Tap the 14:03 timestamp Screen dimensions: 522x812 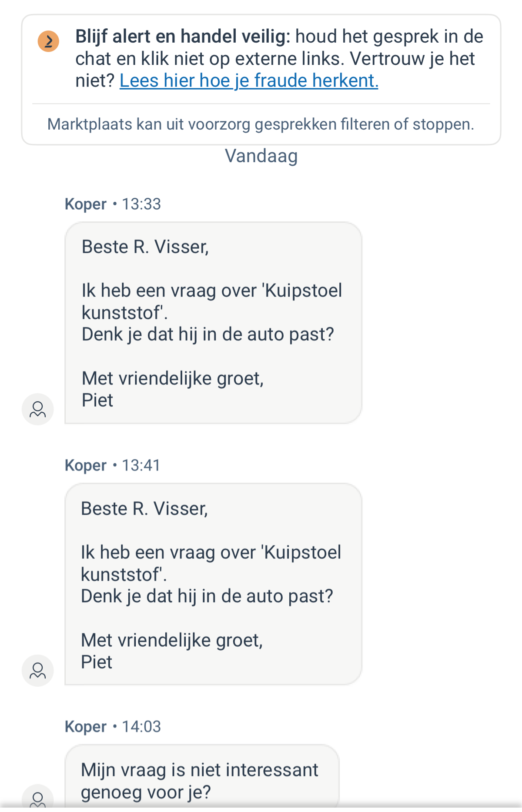click(x=141, y=727)
